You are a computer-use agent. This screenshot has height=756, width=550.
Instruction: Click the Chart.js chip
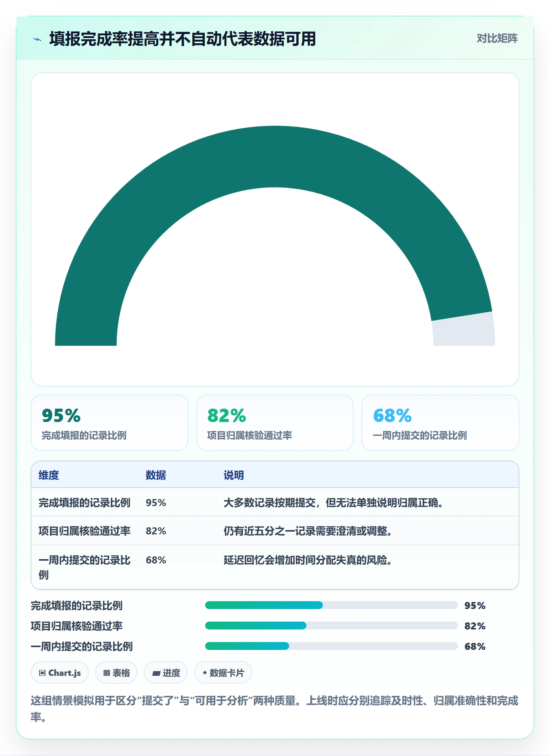tap(60, 673)
